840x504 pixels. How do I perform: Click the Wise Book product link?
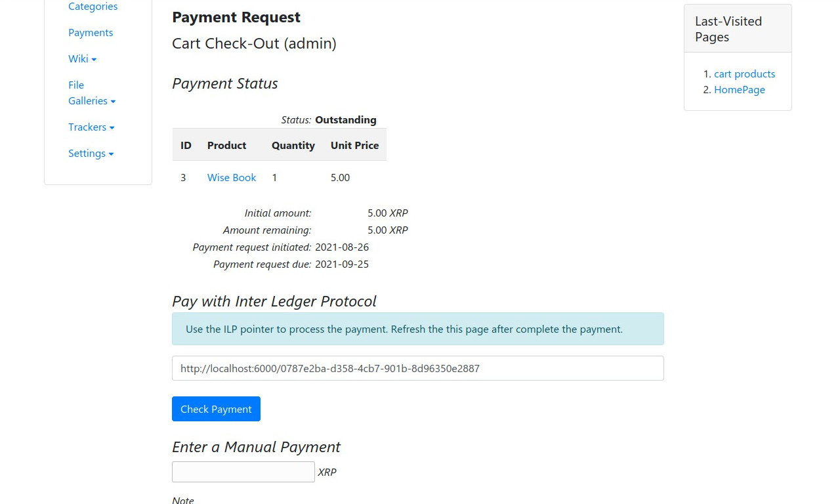232,178
